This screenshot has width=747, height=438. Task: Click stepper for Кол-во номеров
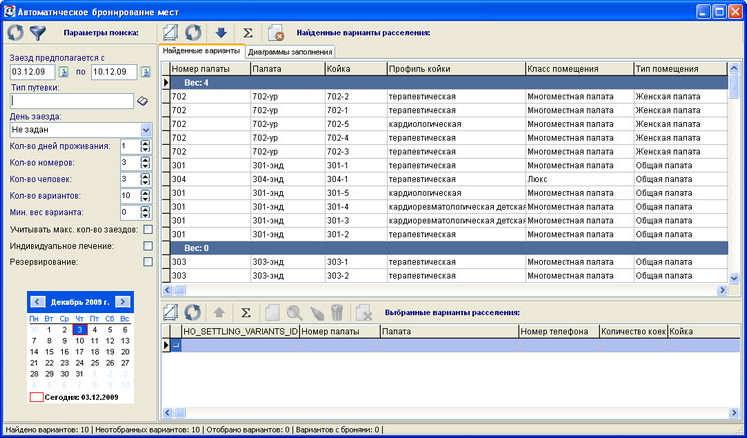tap(145, 163)
